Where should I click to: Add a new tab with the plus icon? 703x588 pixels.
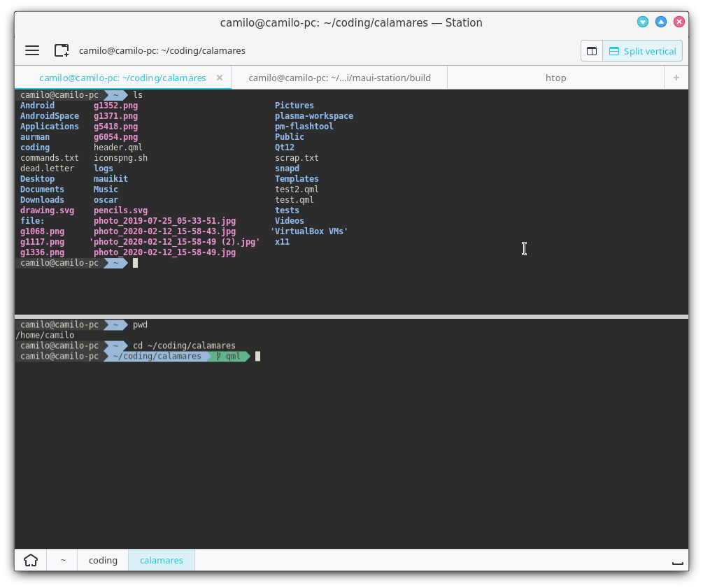[x=676, y=78]
